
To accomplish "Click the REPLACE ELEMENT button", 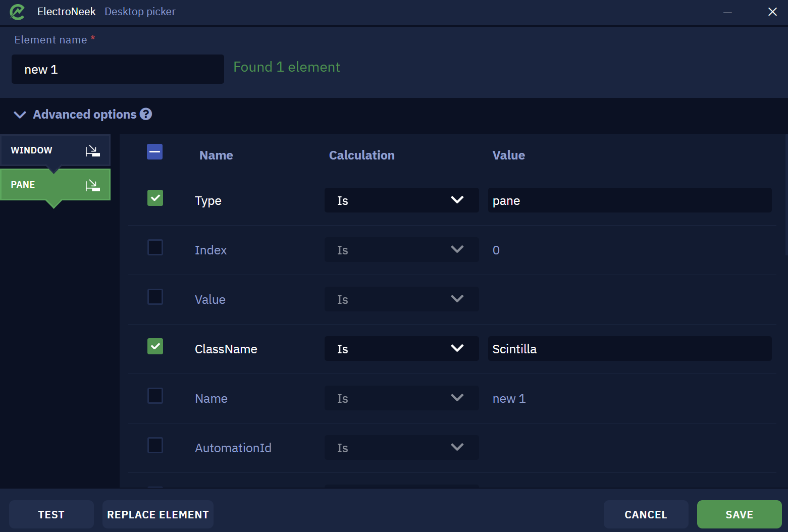I will tap(158, 514).
